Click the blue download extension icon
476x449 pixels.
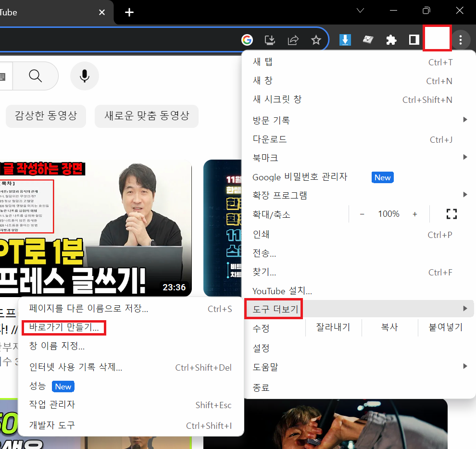345,40
